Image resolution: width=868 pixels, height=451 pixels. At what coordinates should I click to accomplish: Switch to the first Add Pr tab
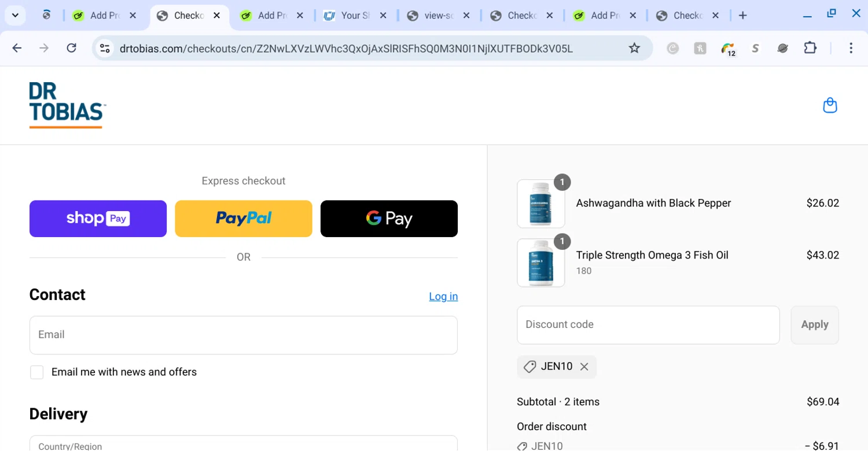click(x=105, y=16)
